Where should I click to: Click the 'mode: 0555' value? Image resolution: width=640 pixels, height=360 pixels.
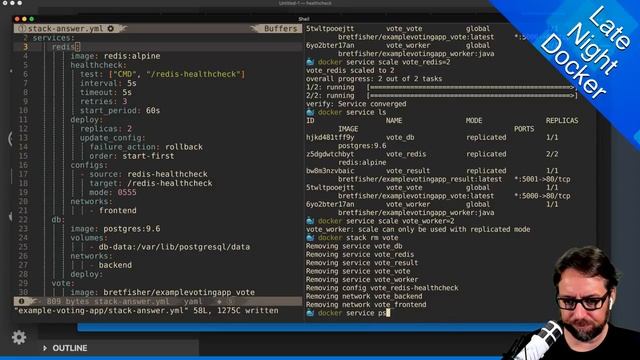pyautogui.click(x=127, y=192)
